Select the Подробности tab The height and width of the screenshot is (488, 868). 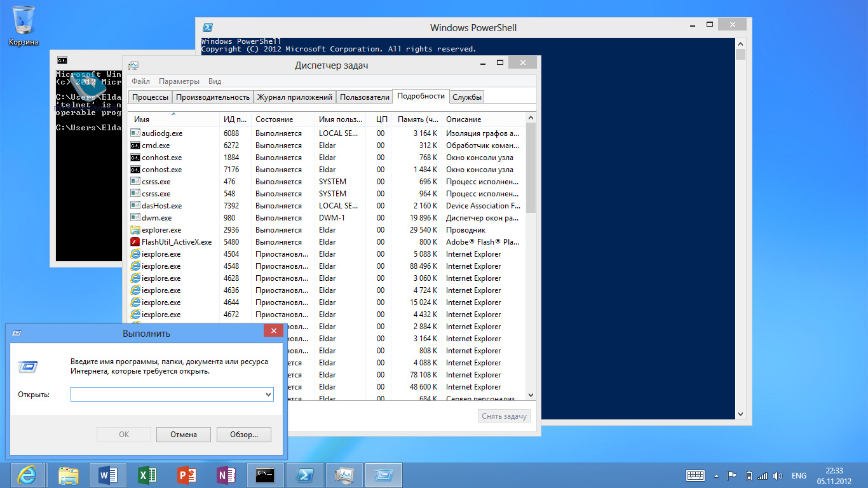tap(421, 96)
